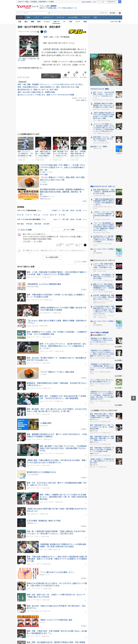Report the article via 記事に関する報告
The height and width of the screenshot is (644, 138).
click(23, 77)
